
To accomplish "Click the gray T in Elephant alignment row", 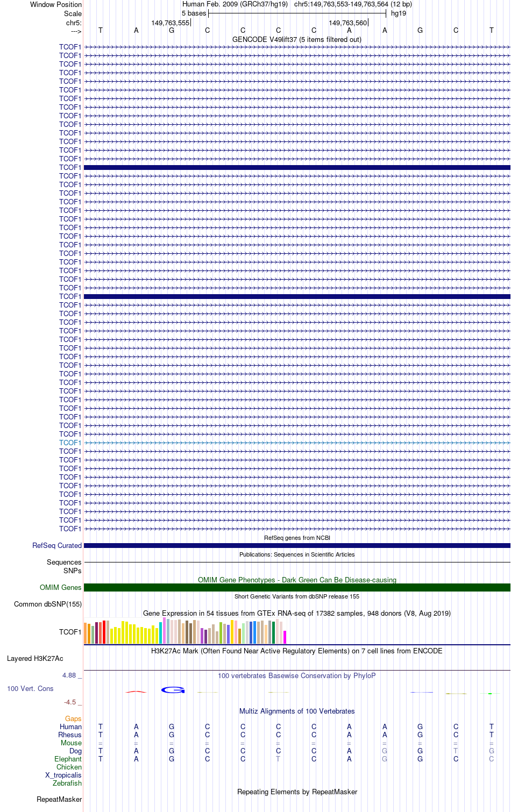I will tap(278, 759).
